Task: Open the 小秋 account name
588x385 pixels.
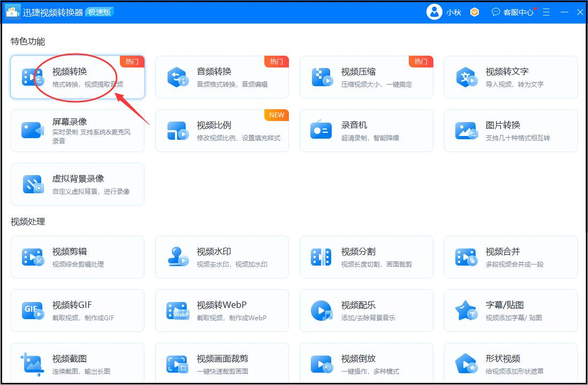Action: (x=453, y=12)
